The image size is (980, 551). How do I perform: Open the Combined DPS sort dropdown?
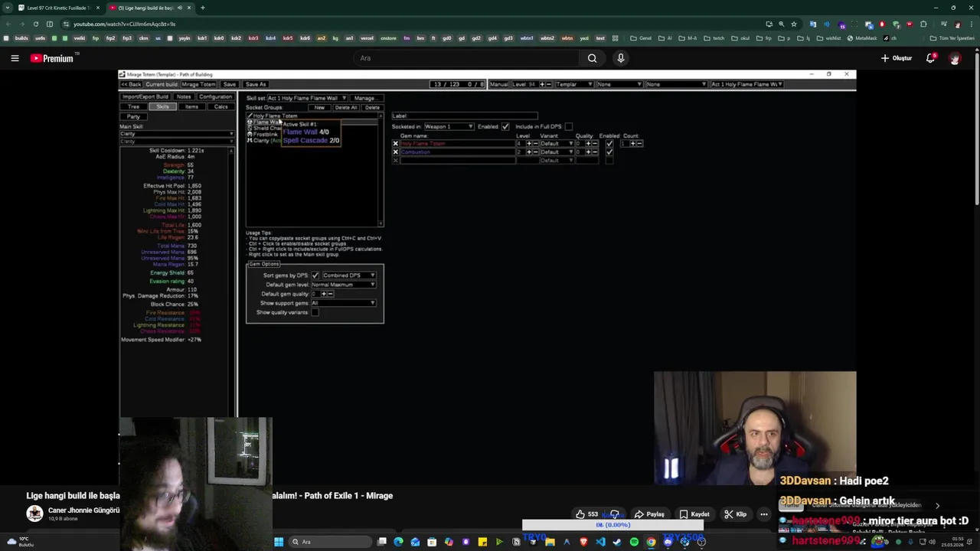click(348, 275)
